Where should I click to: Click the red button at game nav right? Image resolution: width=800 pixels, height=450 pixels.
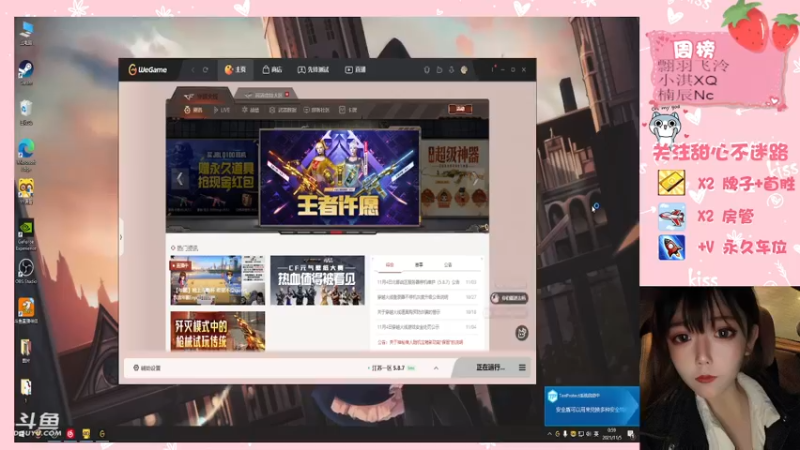click(460, 109)
